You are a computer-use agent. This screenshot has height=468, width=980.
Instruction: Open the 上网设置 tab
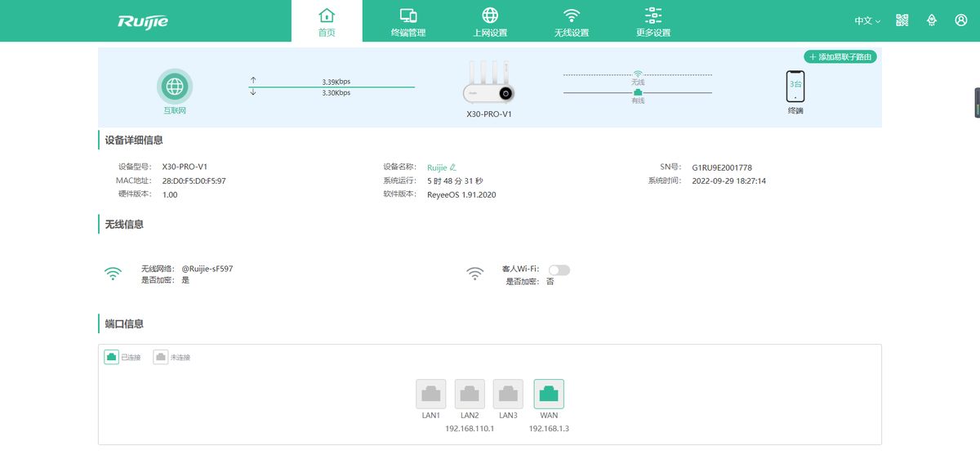(490, 21)
